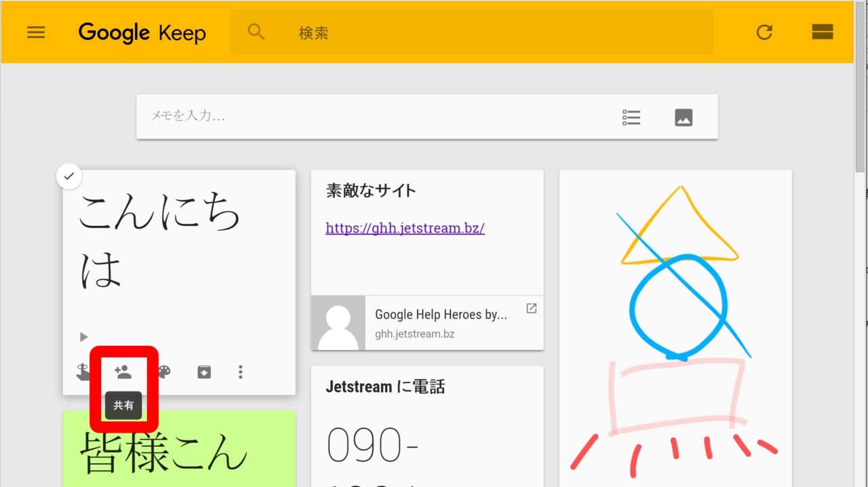Image resolution: width=868 pixels, height=487 pixels.
Task: Open three-dot more menu on こんにちは note
Action: point(241,372)
